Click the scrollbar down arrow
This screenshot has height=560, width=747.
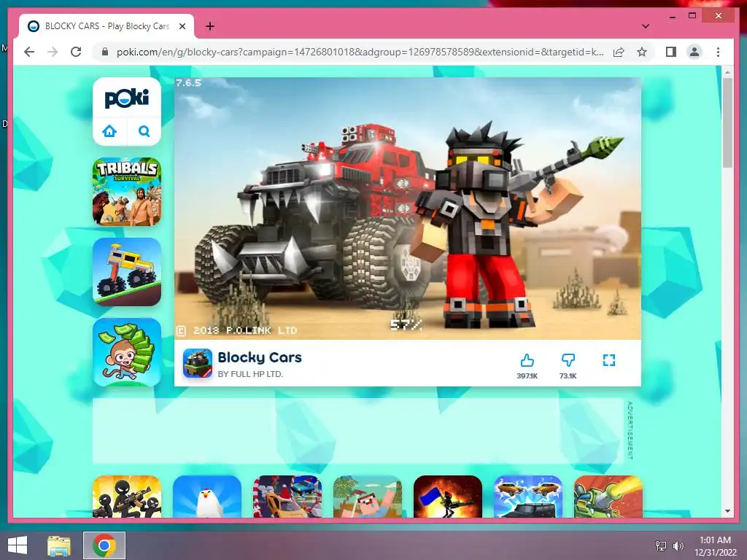point(727,511)
